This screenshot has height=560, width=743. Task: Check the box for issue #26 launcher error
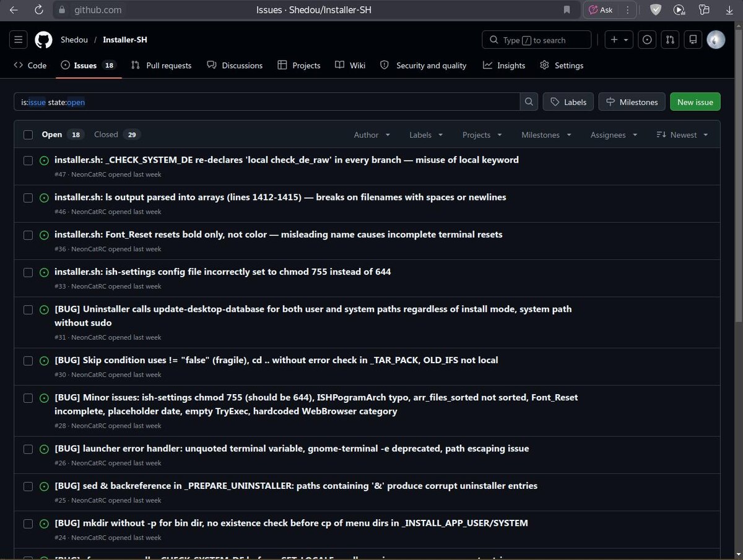(28, 449)
